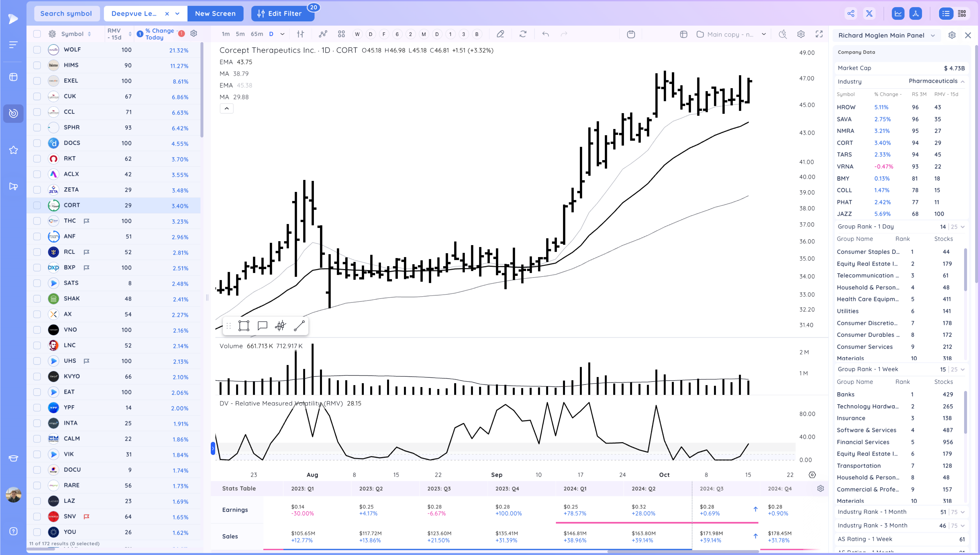The height and width of the screenshot is (555, 980).
Task: Check the WOLF row checkbox
Action: pos(37,50)
